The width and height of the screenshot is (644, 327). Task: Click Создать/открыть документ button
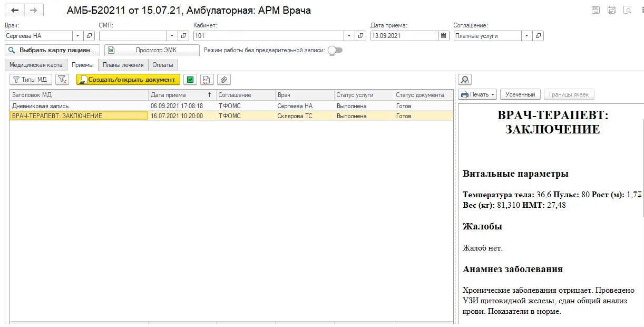(128, 80)
